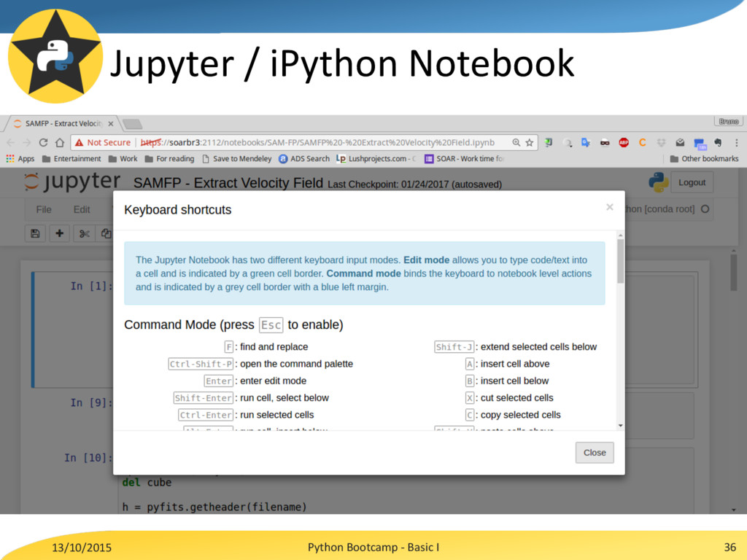This screenshot has height=560, width=747.
Task: Click the Python logo next to Logout
Action: [658, 182]
